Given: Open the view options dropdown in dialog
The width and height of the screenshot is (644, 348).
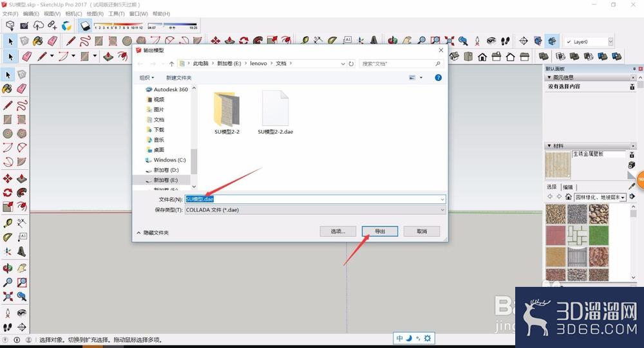Looking at the screenshot, I should point(421,78).
